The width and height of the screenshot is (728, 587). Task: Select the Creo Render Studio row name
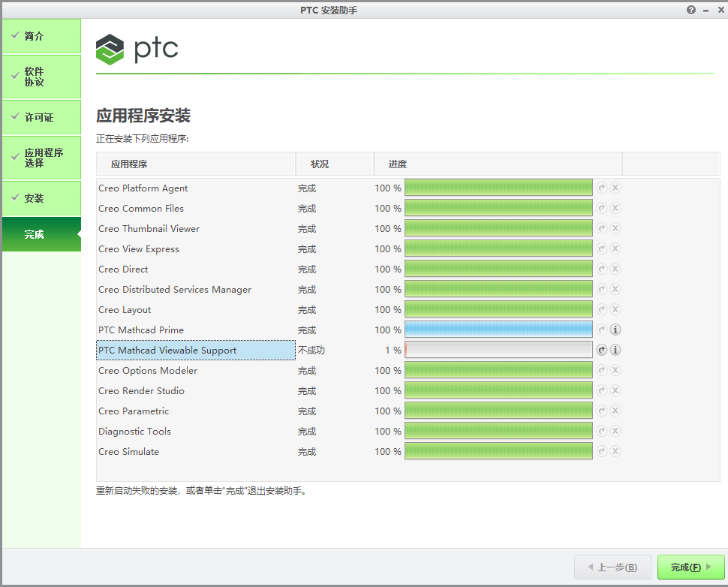[141, 391]
